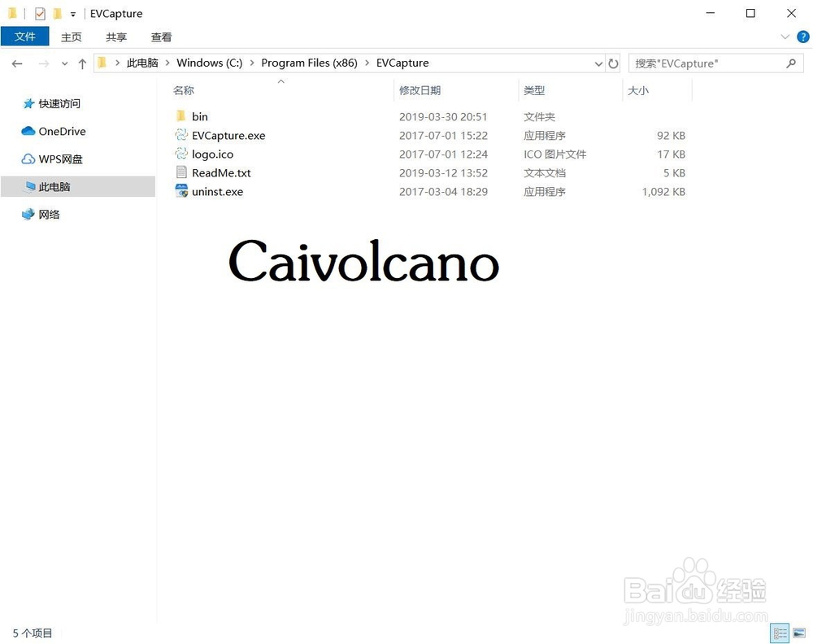Viewport: 813px width, 644px height.
Task: Select the file name ReadMe.txt
Action: tap(221, 172)
